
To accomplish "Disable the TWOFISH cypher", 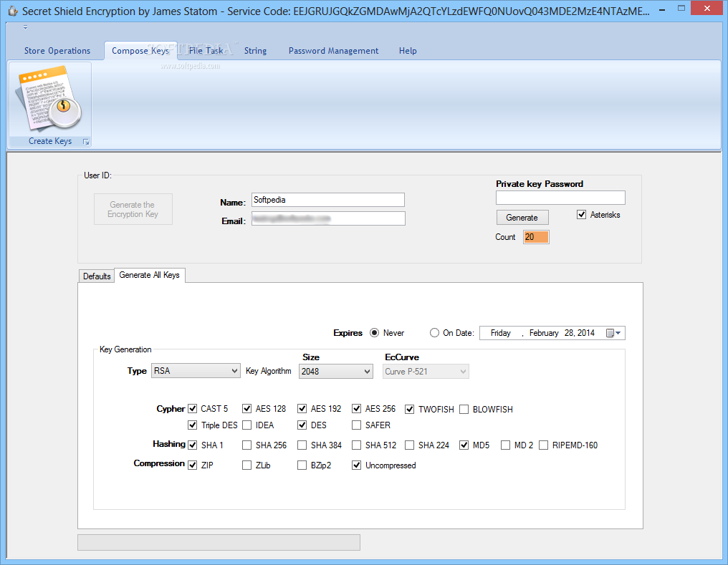I will [x=410, y=409].
